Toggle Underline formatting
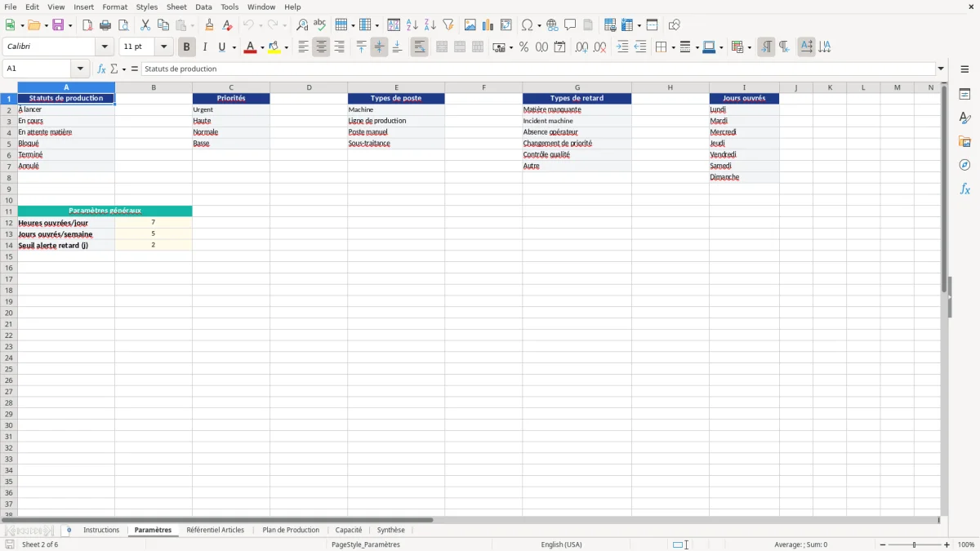The width and height of the screenshot is (980, 551). pos(221,47)
